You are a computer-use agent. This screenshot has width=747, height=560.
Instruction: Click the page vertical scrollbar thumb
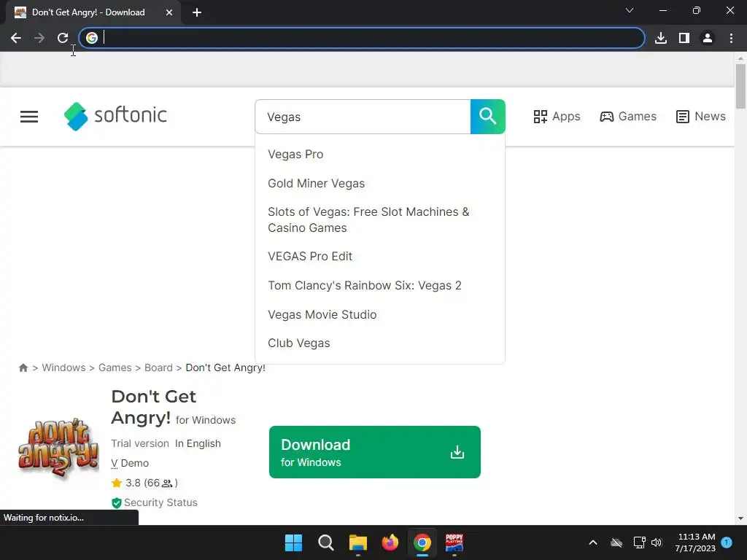click(740, 86)
